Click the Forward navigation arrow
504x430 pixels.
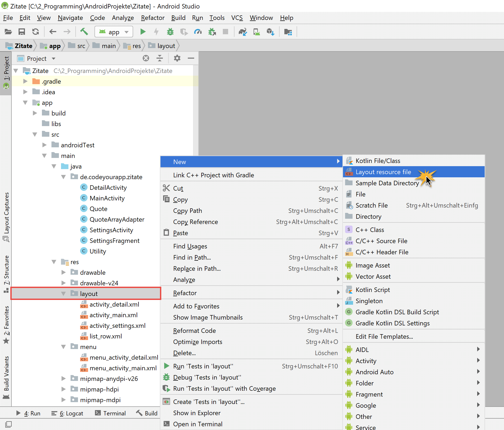(x=67, y=32)
